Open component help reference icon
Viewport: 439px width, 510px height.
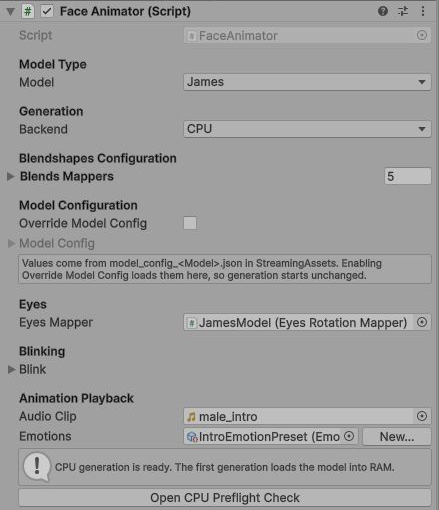pos(383,11)
